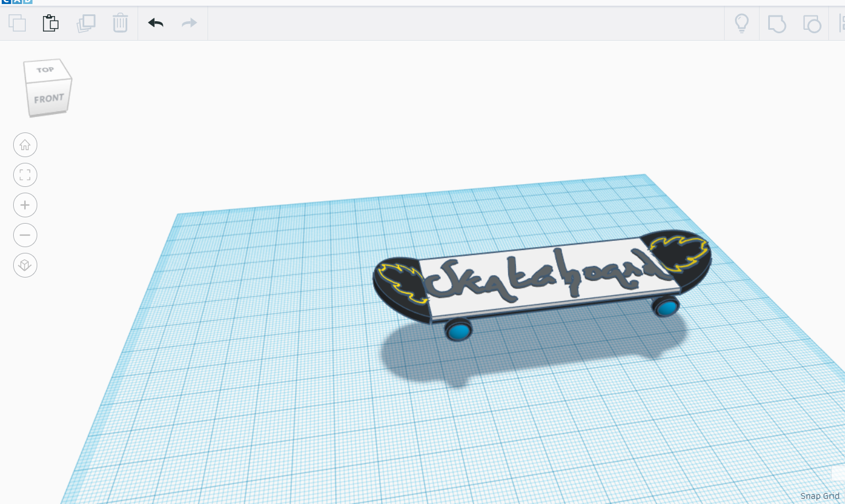Click the Paste icon

[x=50, y=24]
